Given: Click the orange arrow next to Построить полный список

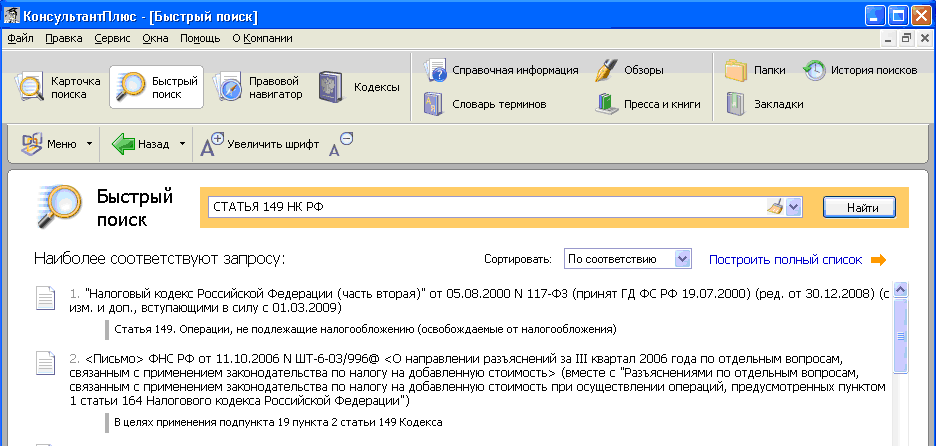Looking at the screenshot, I should 878,260.
